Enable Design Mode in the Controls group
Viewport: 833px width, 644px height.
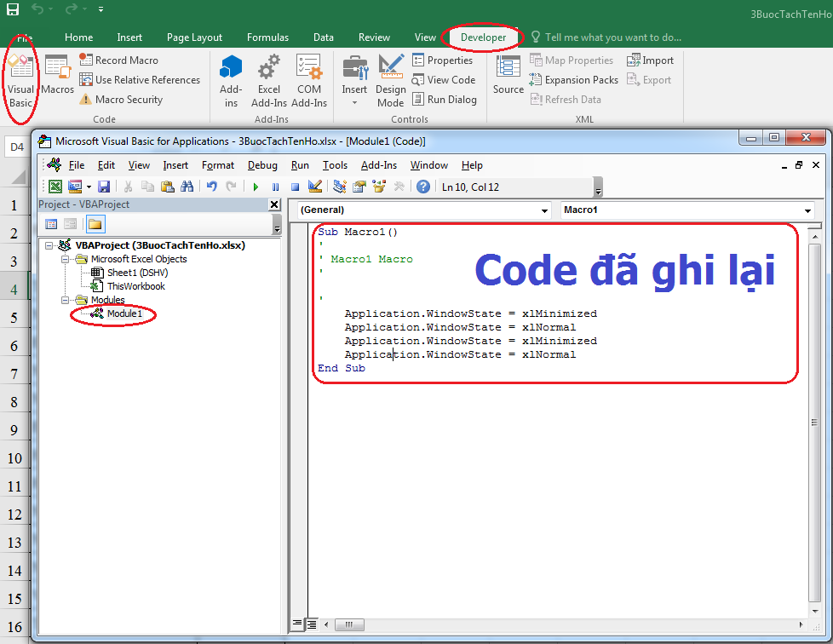tap(391, 79)
